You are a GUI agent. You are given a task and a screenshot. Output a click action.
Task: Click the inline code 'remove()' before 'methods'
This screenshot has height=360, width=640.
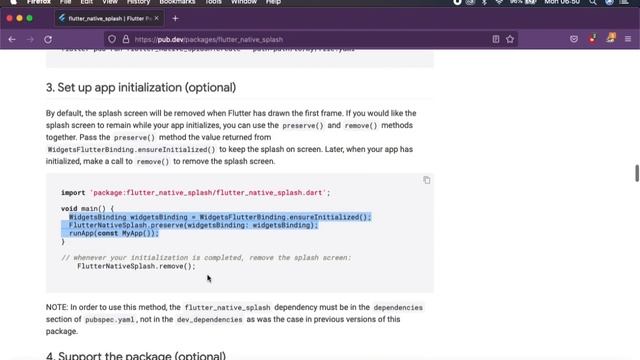point(361,126)
